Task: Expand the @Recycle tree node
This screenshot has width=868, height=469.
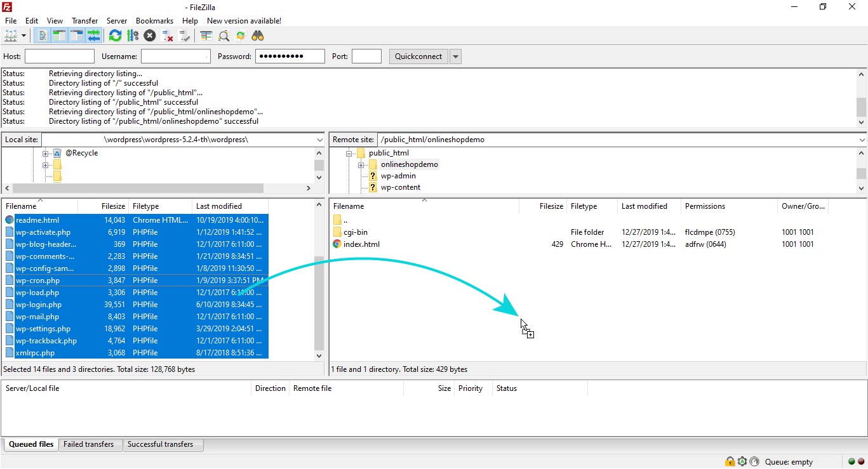Action: tap(46, 154)
